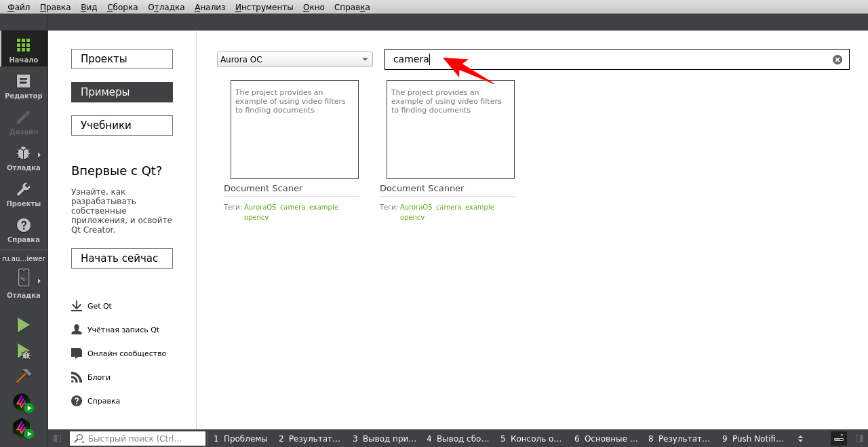Click the Быстрый поиск locator field
The height and width of the screenshot is (447, 868).
pos(138,439)
